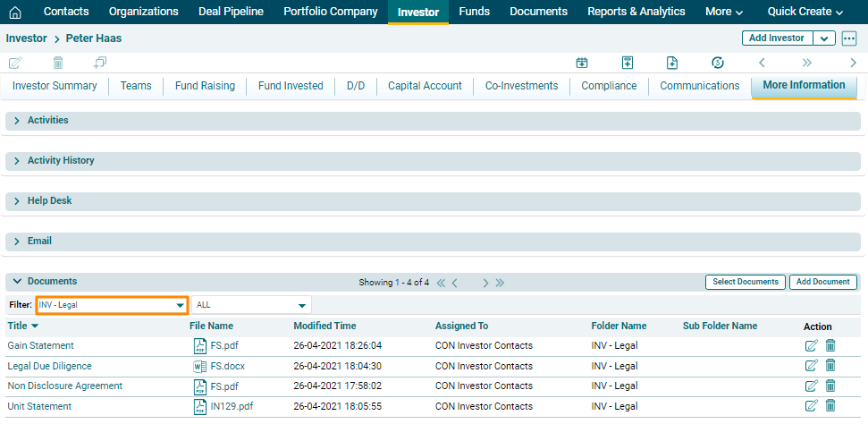This screenshot has height=424, width=868.
Task: Click the edit pencil icon below Investor
Action: [15, 63]
